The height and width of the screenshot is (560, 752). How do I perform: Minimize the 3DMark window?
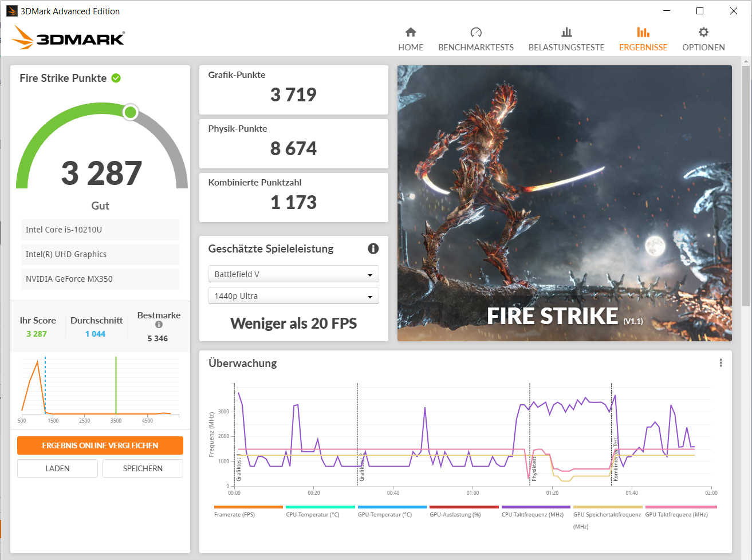click(667, 11)
